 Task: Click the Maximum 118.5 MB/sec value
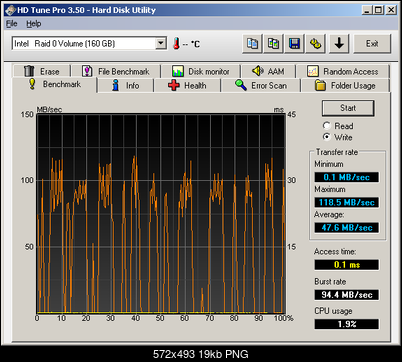347,202
